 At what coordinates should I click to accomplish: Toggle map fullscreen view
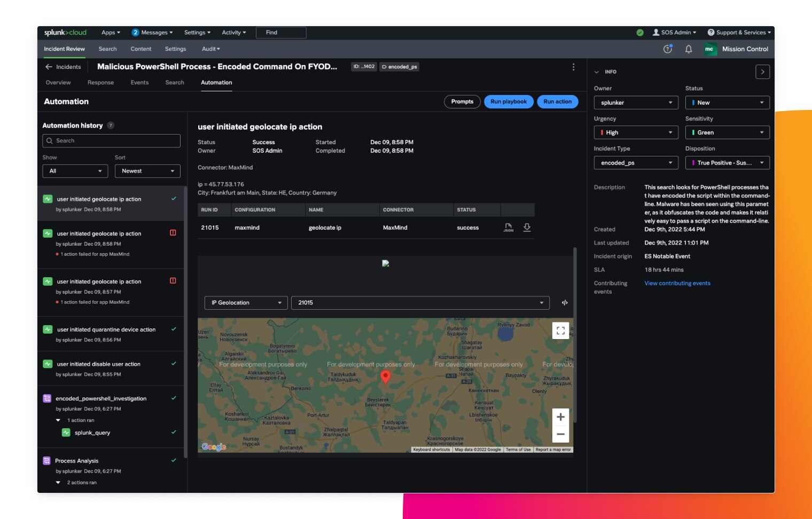(x=560, y=331)
